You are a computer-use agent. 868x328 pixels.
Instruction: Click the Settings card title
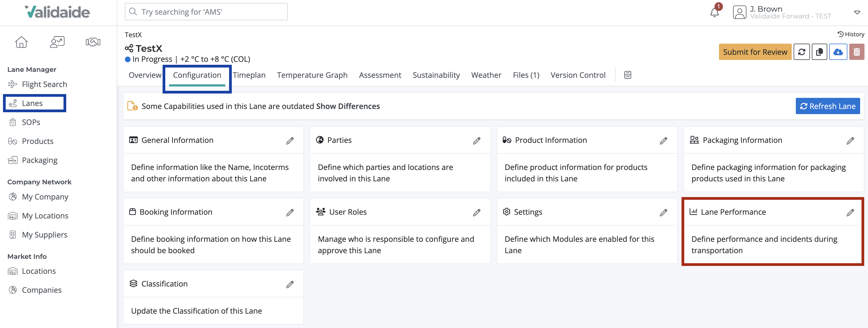coord(528,212)
